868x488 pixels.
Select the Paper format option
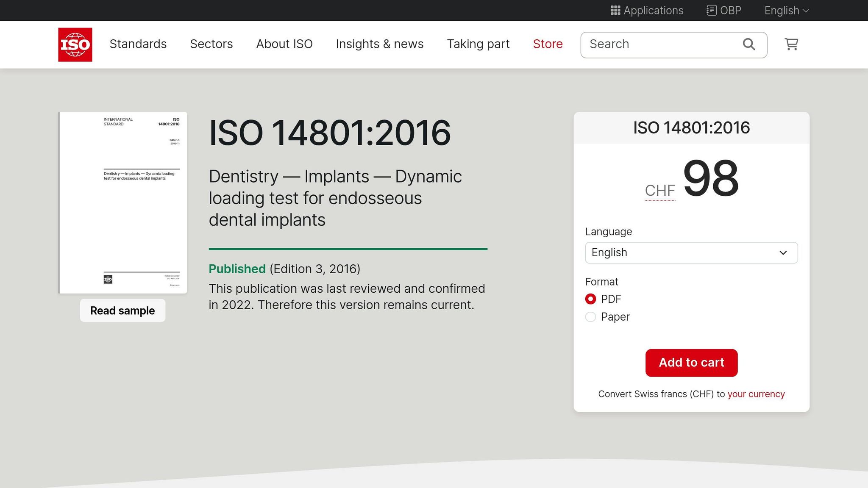[x=590, y=316]
